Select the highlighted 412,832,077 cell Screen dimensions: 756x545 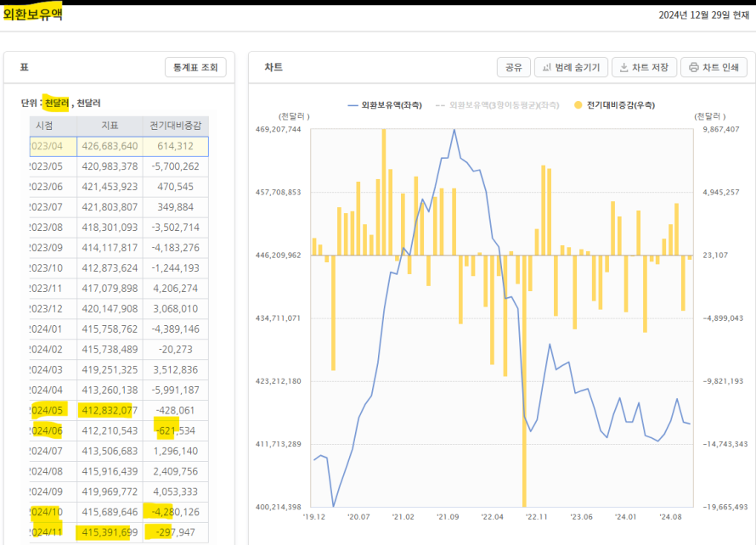[x=110, y=411]
